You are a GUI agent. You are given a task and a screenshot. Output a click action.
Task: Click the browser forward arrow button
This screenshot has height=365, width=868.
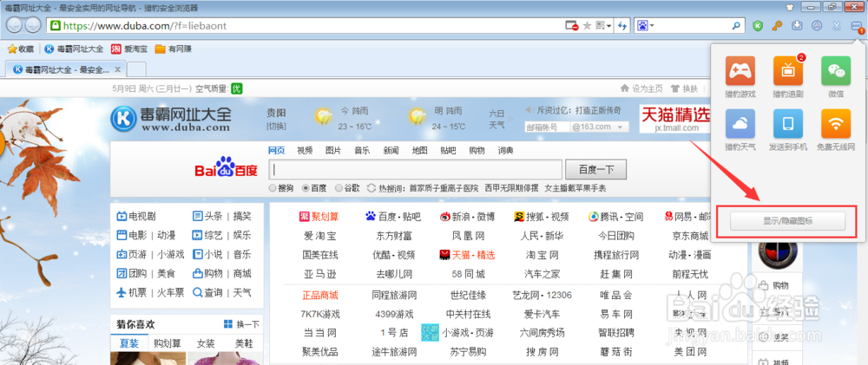pos(33,25)
